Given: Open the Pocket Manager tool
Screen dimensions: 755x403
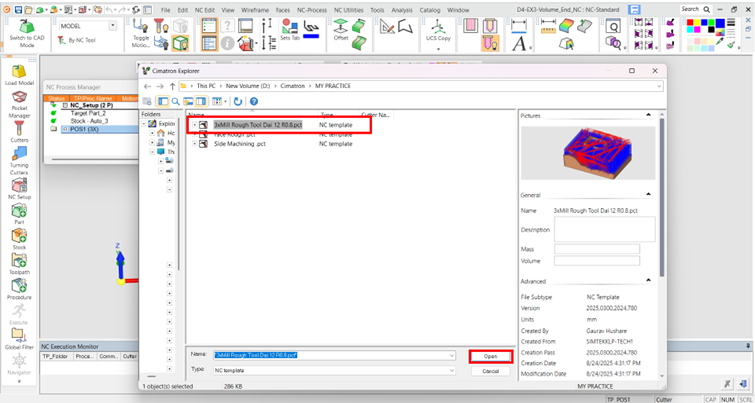Looking at the screenshot, I should [x=19, y=105].
